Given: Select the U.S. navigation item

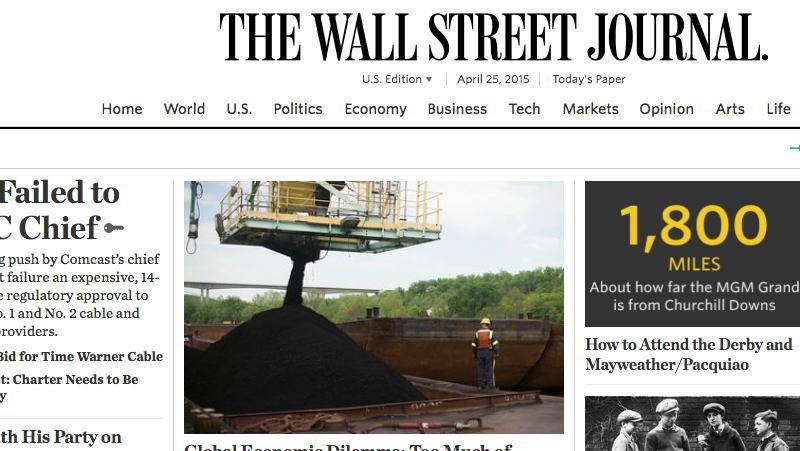Looking at the screenshot, I should (239, 109).
